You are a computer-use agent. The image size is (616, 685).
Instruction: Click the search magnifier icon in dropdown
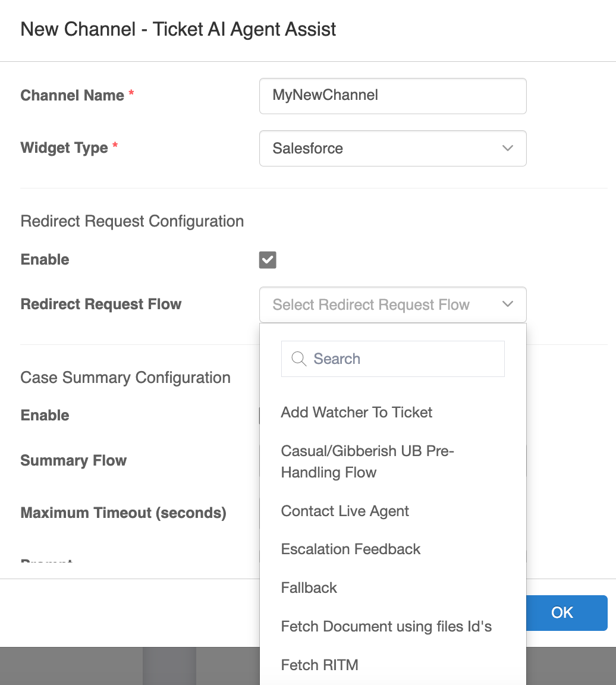pyautogui.click(x=298, y=359)
